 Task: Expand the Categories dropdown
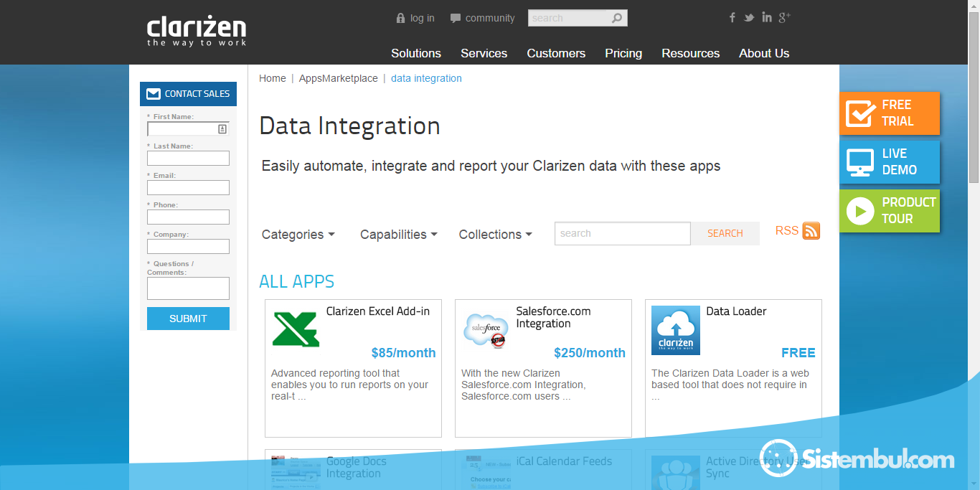(x=298, y=235)
